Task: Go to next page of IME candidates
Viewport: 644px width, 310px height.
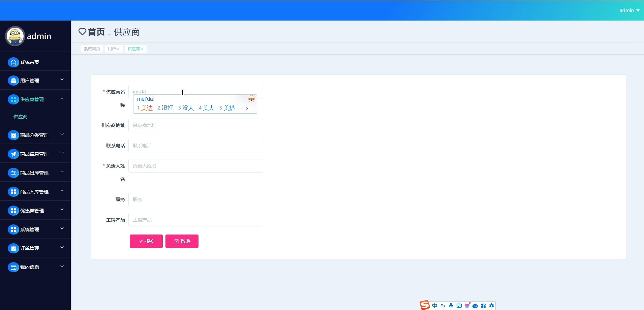Action: click(x=247, y=108)
